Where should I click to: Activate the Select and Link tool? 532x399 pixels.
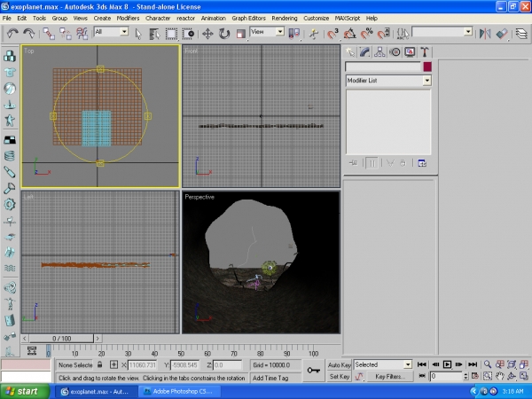49,34
